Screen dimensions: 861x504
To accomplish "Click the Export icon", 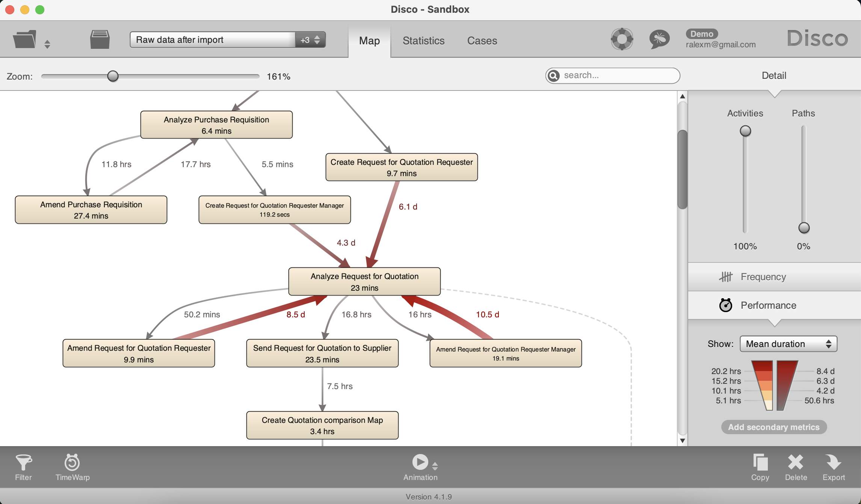I will pyautogui.click(x=833, y=467).
